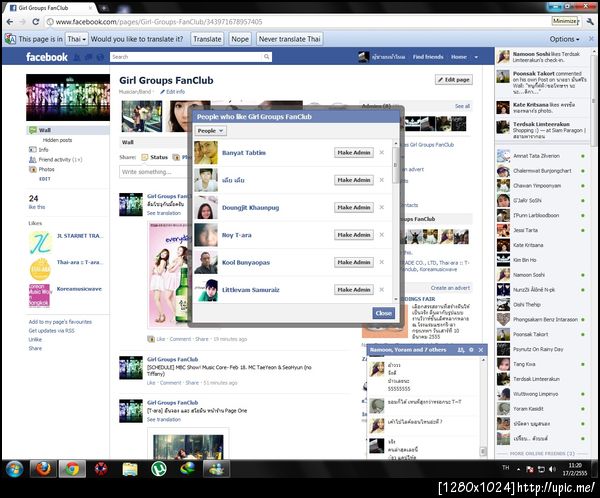This screenshot has width=600, height=498.
Task: Open uTorrent from taskbar
Action: coord(158,469)
